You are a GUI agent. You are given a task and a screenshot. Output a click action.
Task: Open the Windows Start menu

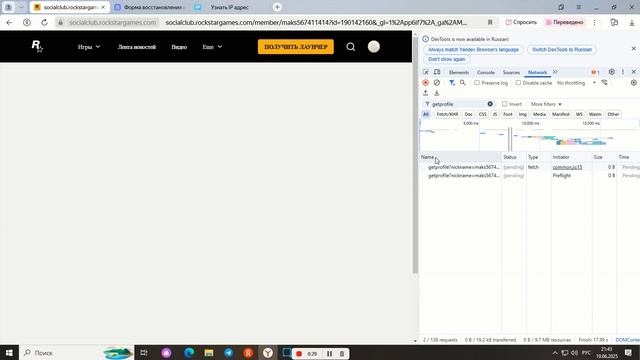9,353
